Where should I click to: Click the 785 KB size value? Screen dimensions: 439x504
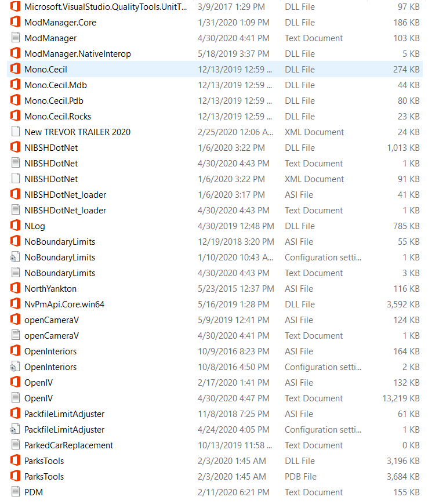[x=407, y=226]
